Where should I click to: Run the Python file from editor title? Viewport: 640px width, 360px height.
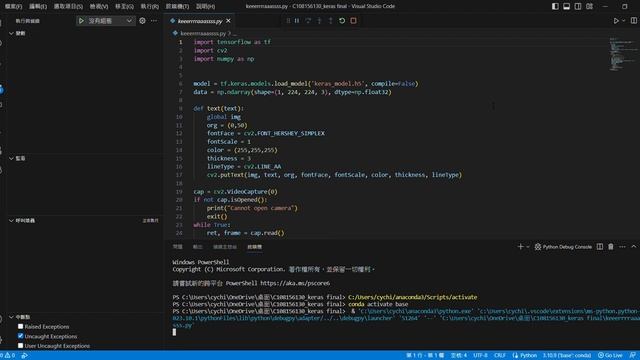[616, 20]
